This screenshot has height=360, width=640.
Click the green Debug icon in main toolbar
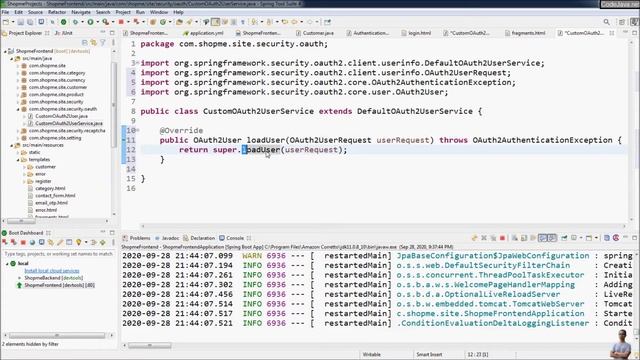[x=75, y=22]
